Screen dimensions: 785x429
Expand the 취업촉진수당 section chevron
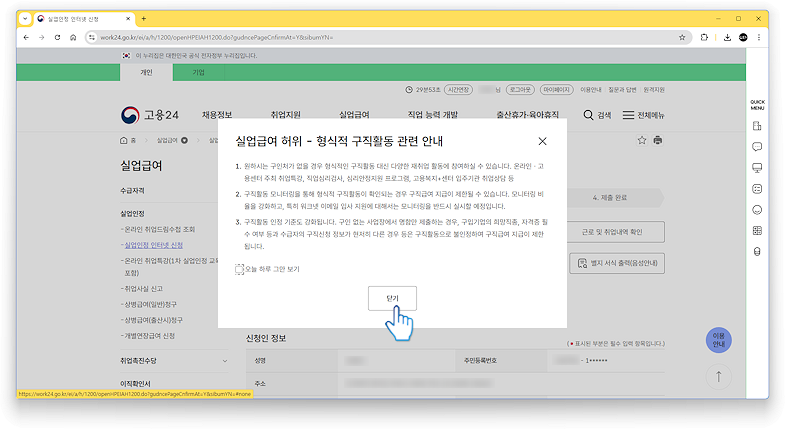click(x=225, y=361)
